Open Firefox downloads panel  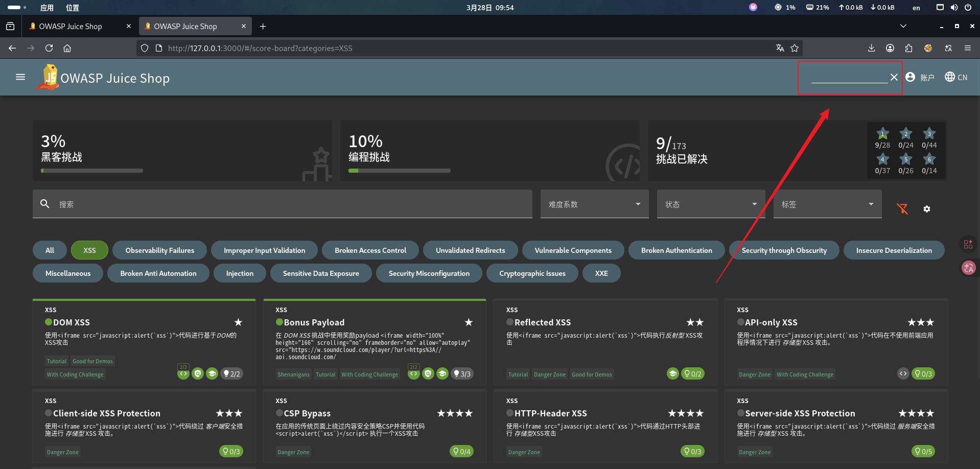[x=871, y=48]
